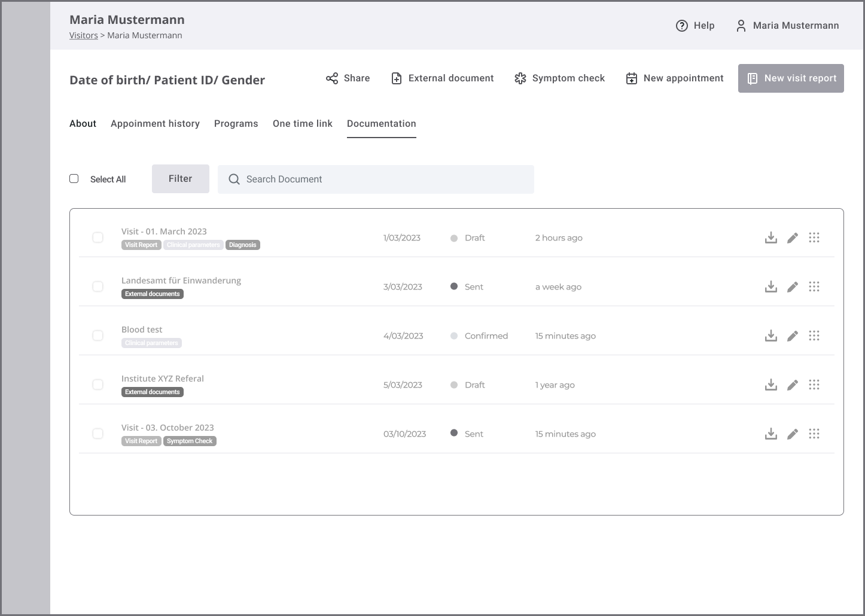Viewport: 865px width, 616px height.
Task: Follow the Visitors breadcrumb link
Action: pyautogui.click(x=84, y=35)
